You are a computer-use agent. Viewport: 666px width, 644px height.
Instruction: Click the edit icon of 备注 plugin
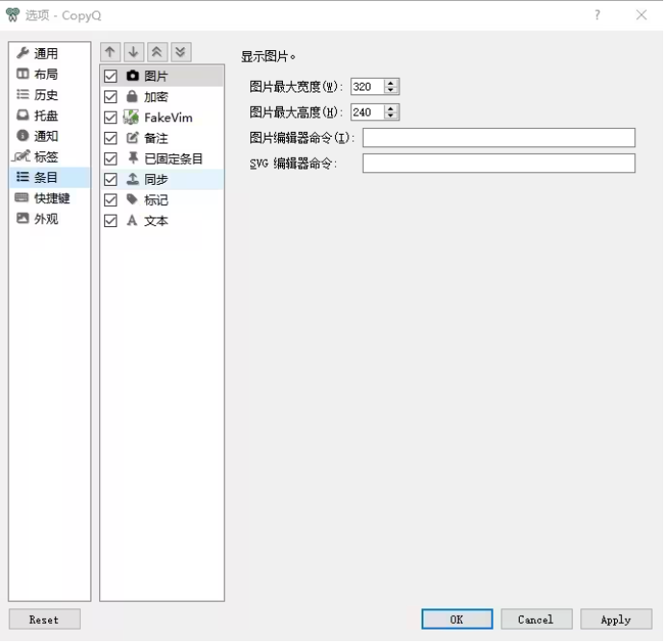[x=133, y=138]
